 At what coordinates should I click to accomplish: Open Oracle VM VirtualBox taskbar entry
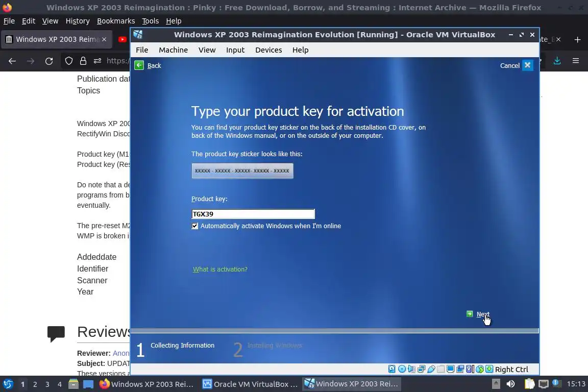coord(250,384)
